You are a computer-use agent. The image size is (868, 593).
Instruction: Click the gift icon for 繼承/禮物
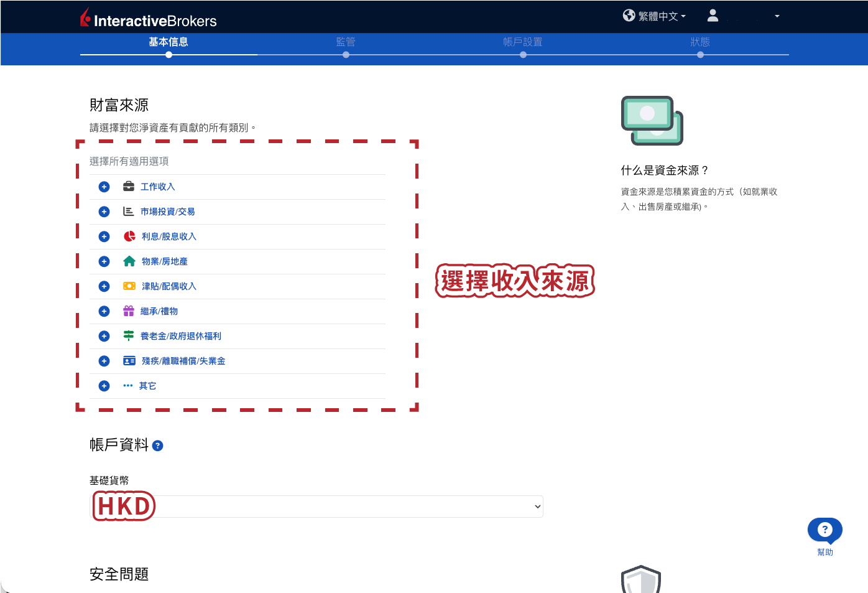(x=129, y=311)
